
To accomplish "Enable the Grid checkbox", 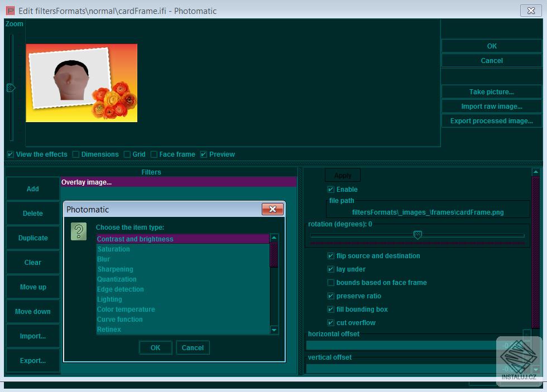I will click(x=127, y=154).
